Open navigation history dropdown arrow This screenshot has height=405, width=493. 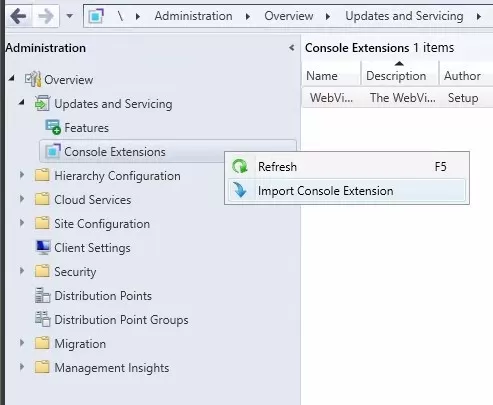tap(69, 16)
